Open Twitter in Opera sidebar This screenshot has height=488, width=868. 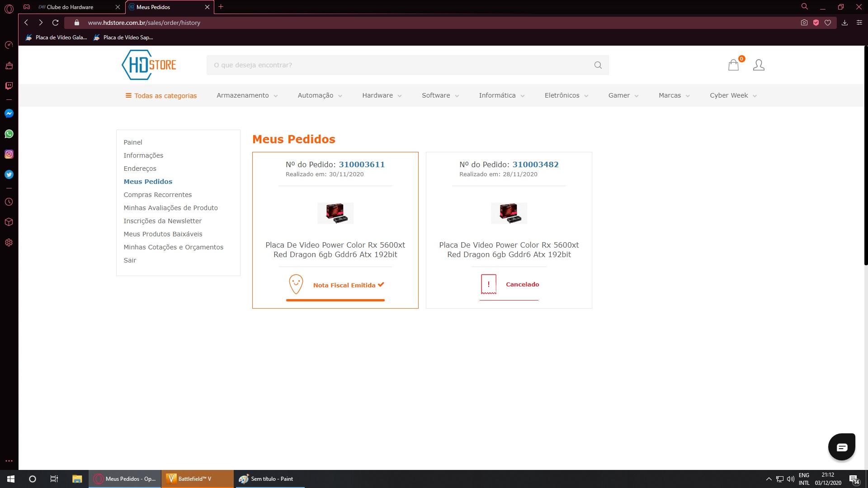tap(9, 174)
